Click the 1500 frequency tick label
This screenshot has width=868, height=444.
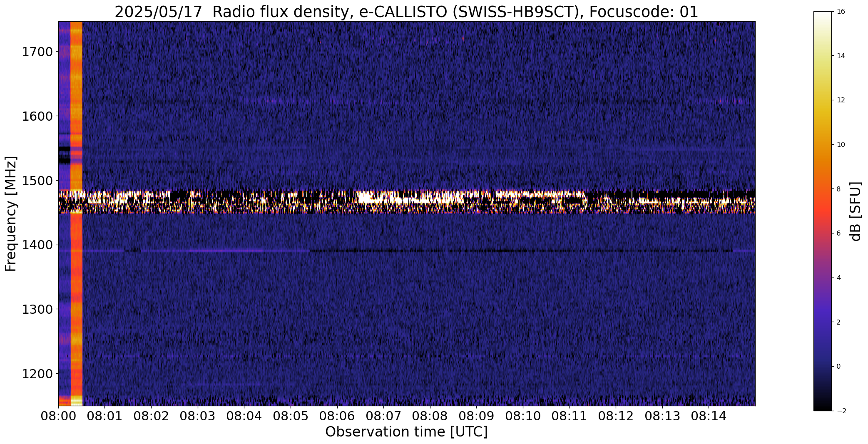37,181
